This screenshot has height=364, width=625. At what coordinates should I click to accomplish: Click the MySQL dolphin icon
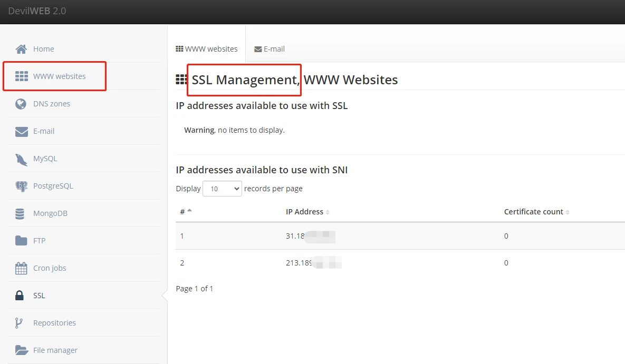tap(21, 159)
